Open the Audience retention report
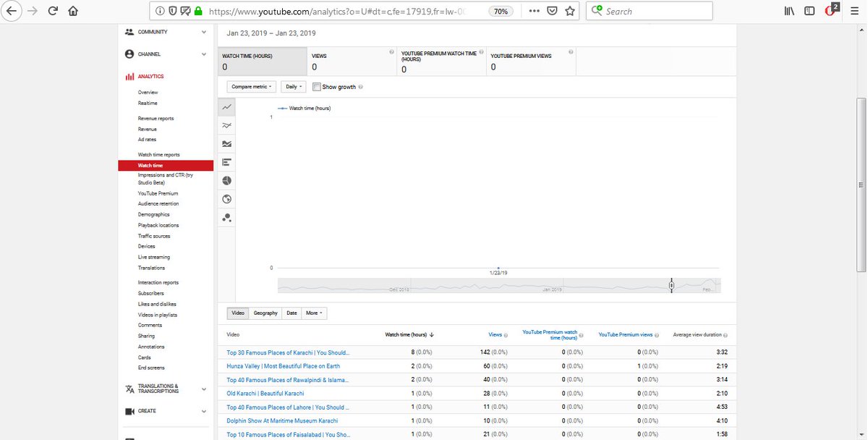868x440 pixels. pos(158,204)
